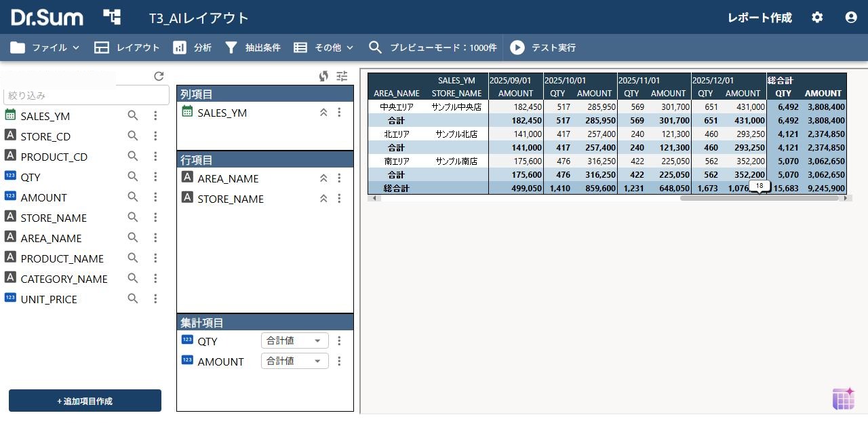Collapse the AREA_NAME row item
The image size is (868, 428).
[x=323, y=178]
